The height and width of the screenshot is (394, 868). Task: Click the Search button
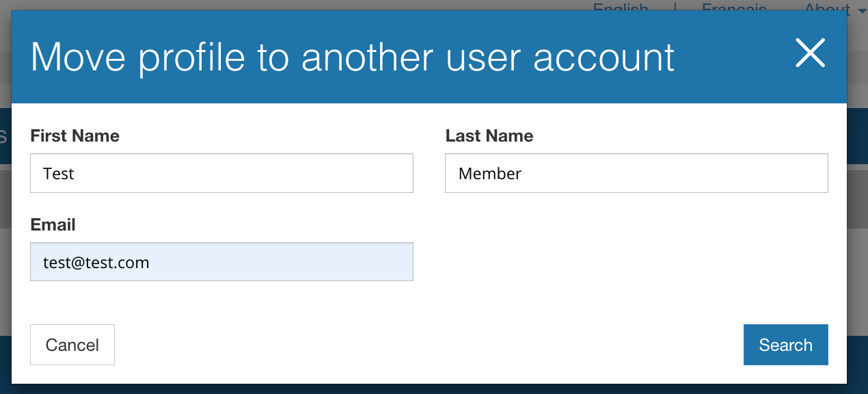pyautogui.click(x=785, y=345)
